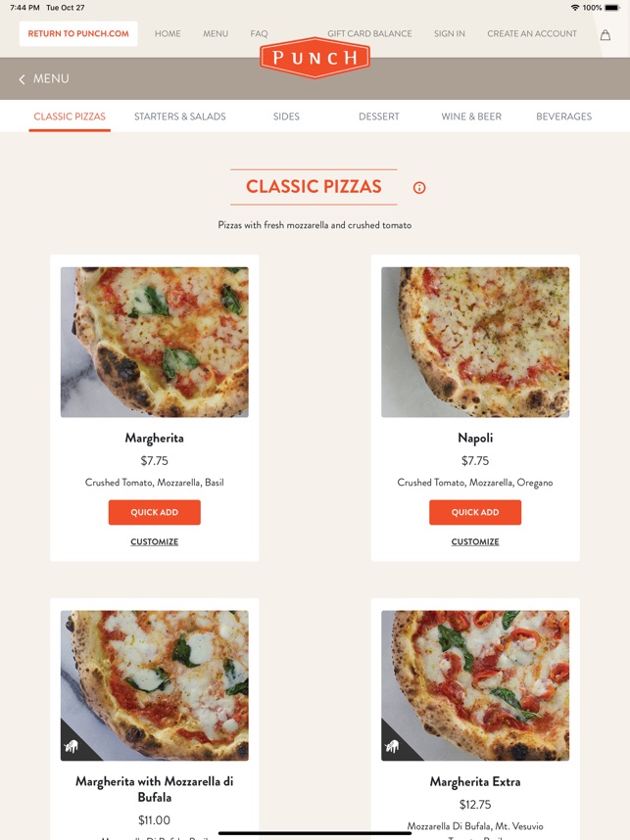Quick add the Napoli pizza
630x840 pixels.
pyautogui.click(x=475, y=512)
